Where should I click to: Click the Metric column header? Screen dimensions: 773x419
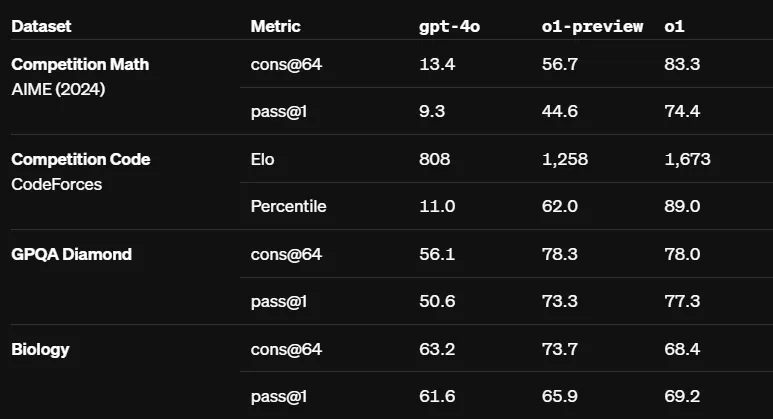275,26
